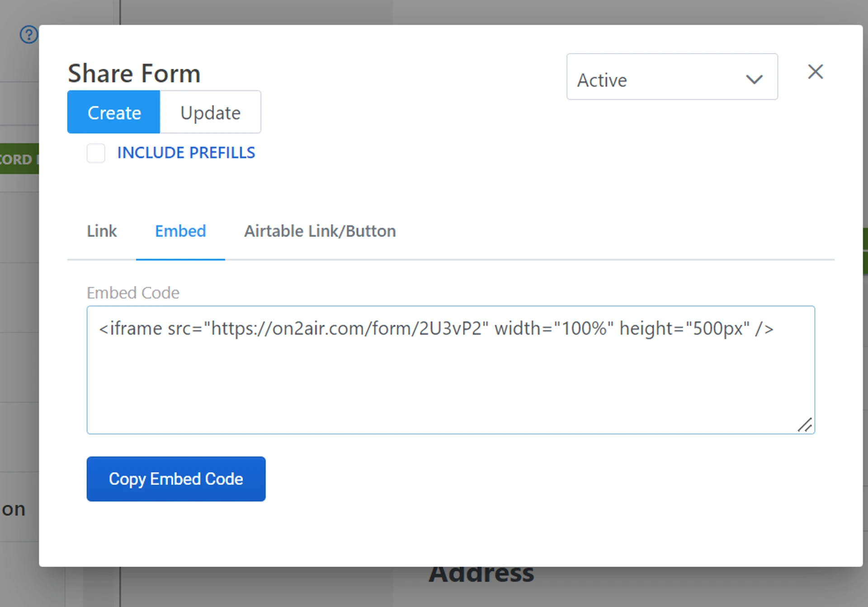Click the Address heading below the dialog
Viewport: 868px width, 607px height.
[x=481, y=574]
